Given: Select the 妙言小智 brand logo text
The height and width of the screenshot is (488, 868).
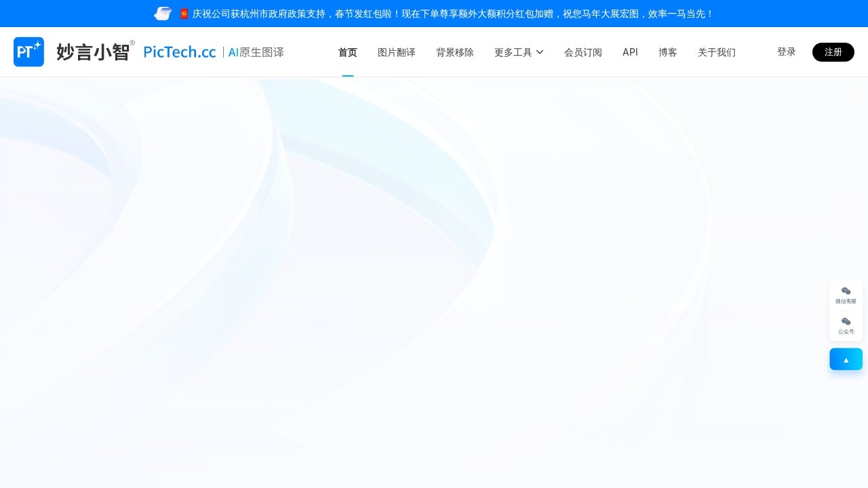Looking at the screenshot, I should (x=94, y=52).
